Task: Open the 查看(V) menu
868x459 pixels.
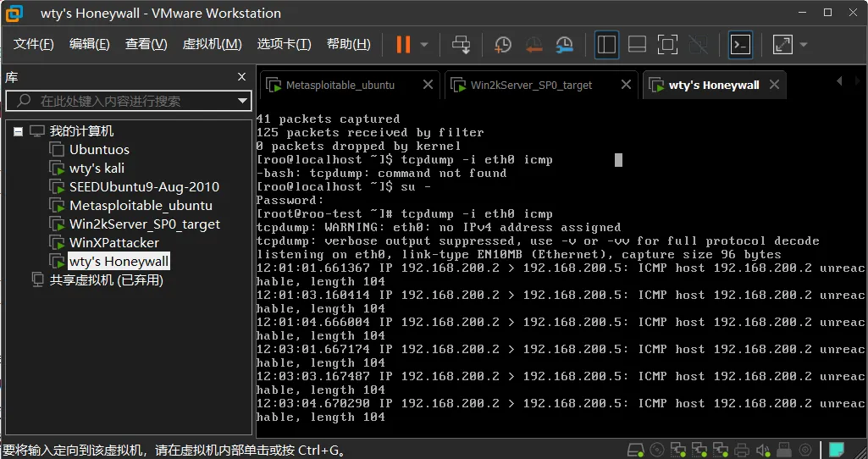Action: [x=147, y=44]
